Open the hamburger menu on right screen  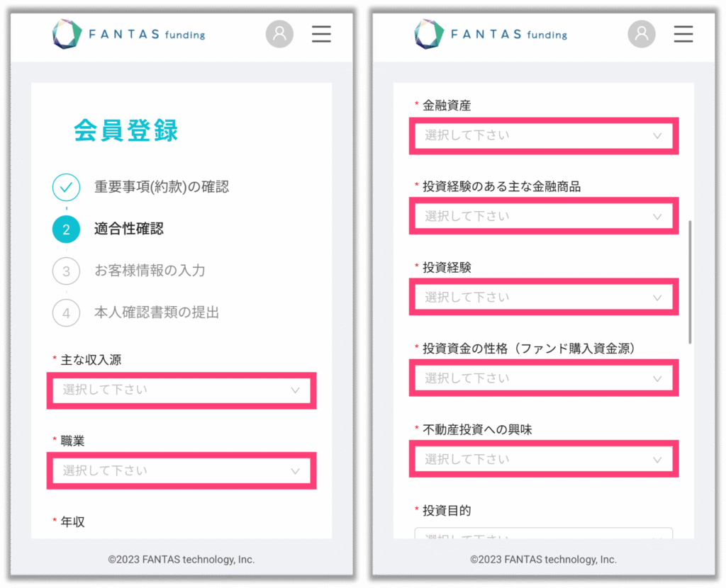click(683, 34)
